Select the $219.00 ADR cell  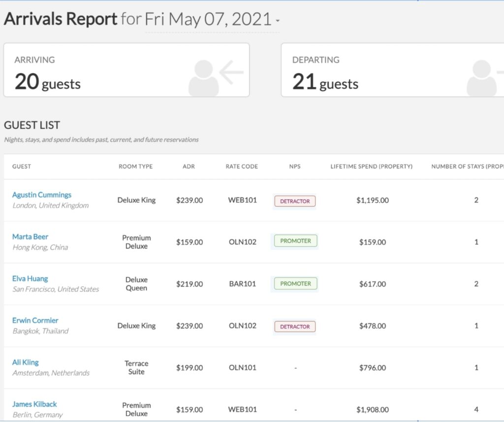click(x=189, y=284)
